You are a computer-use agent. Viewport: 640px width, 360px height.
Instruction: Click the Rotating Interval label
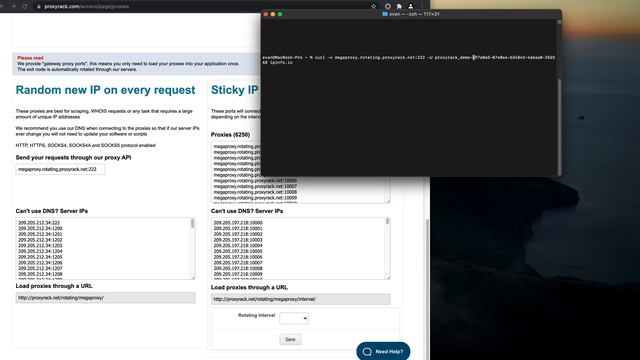click(x=256, y=315)
